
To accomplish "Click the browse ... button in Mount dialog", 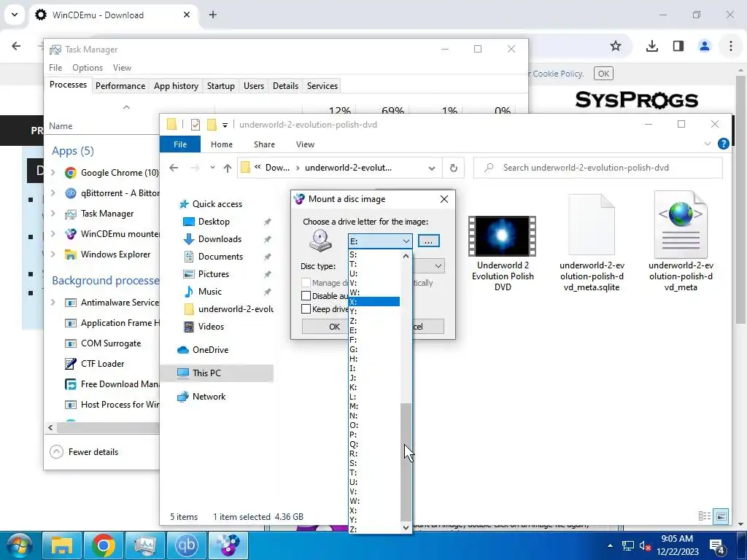I will [x=428, y=241].
